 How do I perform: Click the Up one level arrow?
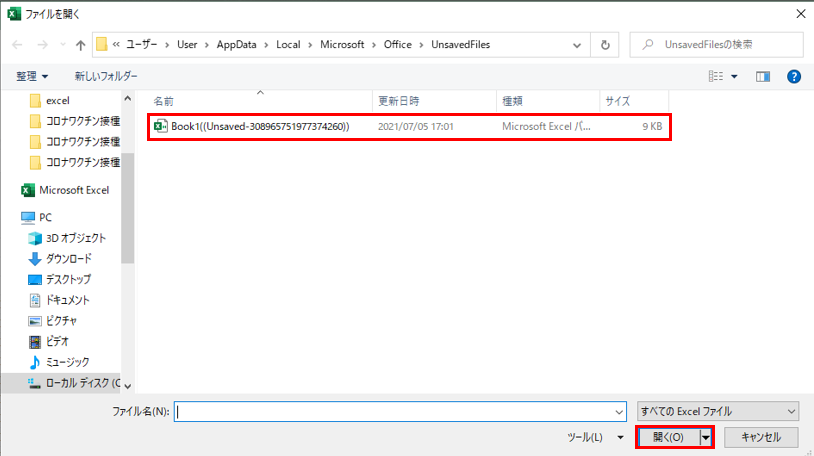click(80, 45)
